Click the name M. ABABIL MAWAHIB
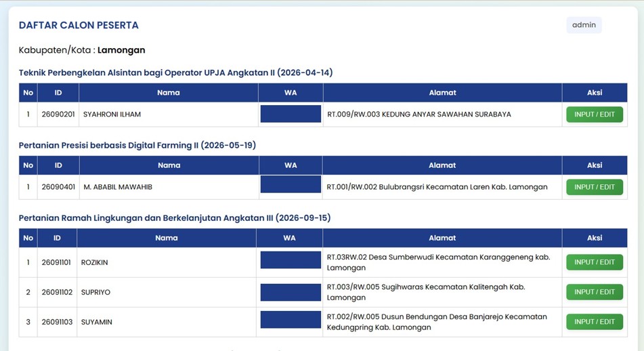644x351 pixels. coord(118,187)
